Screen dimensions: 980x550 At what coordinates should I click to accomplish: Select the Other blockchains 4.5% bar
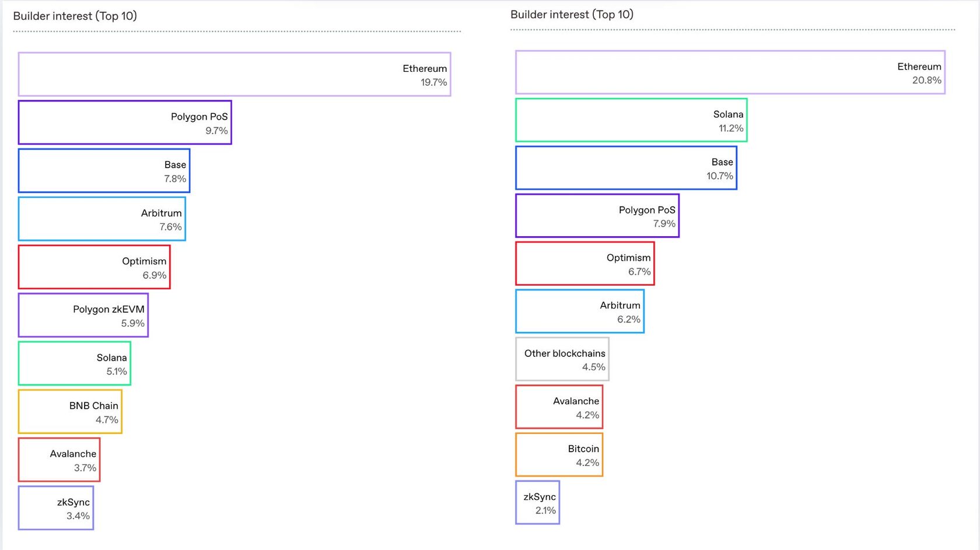[x=562, y=359]
